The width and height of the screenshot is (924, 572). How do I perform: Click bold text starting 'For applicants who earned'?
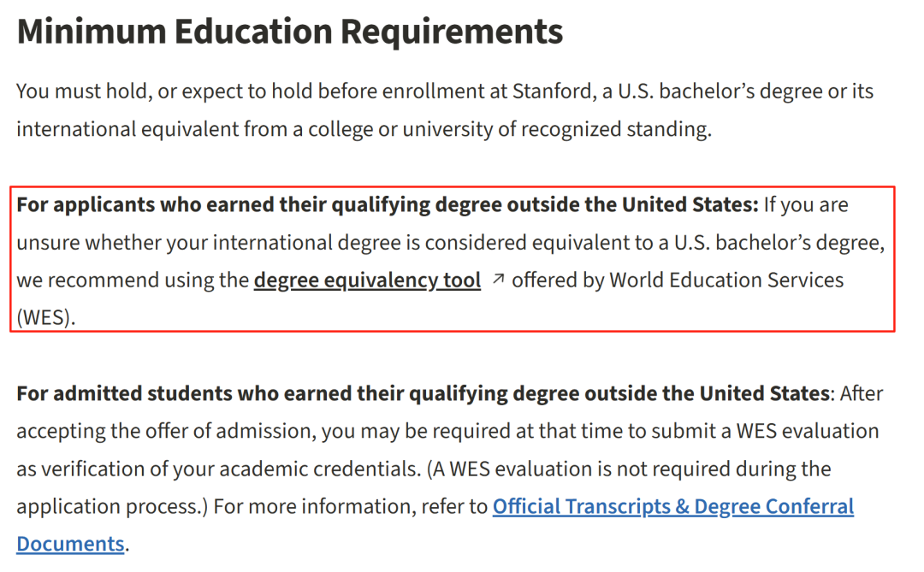point(388,205)
